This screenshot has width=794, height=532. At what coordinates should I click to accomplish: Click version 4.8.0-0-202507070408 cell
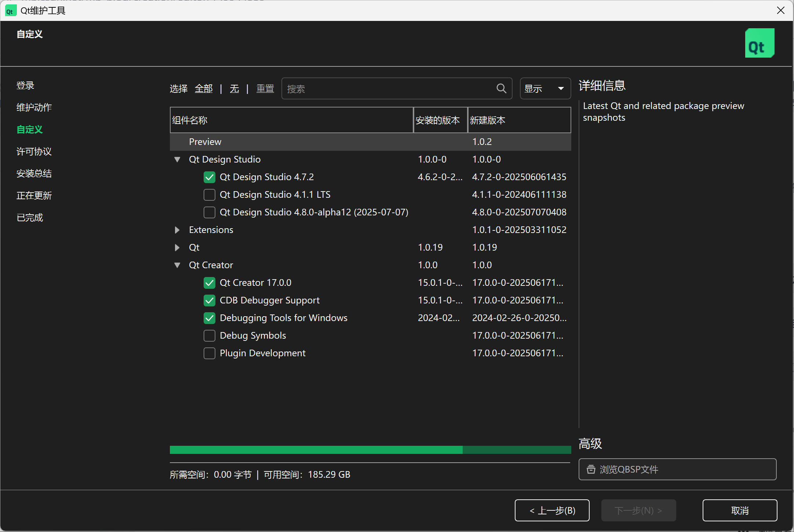coord(519,212)
